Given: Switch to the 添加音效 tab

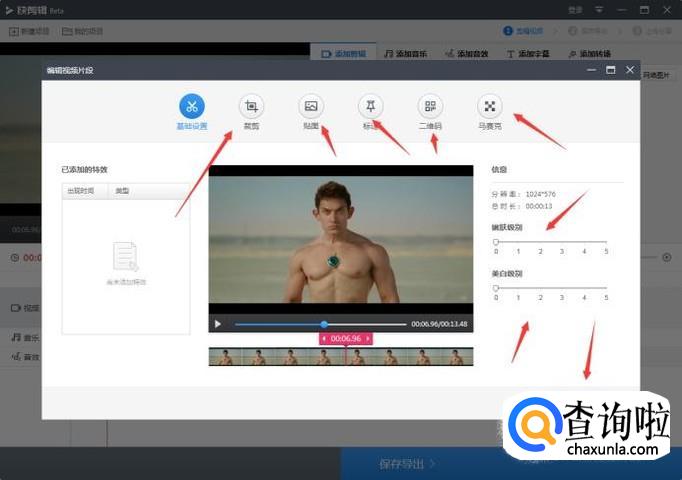Looking at the screenshot, I should [467, 54].
